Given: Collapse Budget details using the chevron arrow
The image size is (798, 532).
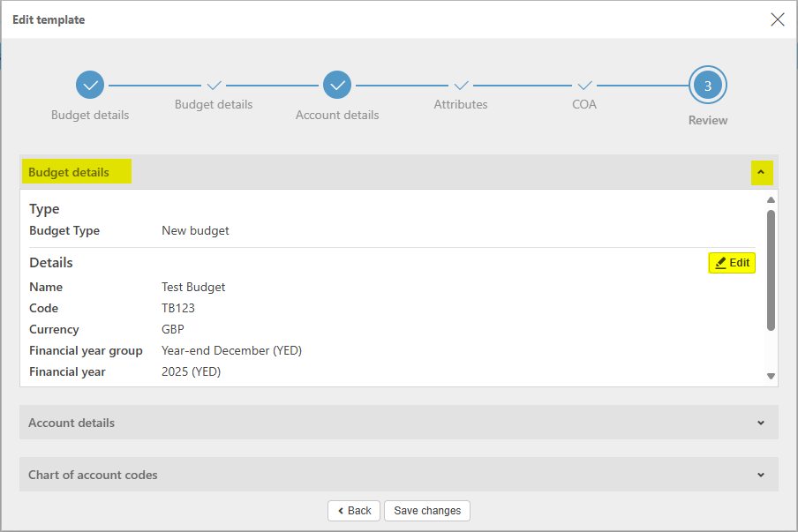Looking at the screenshot, I should click(761, 172).
